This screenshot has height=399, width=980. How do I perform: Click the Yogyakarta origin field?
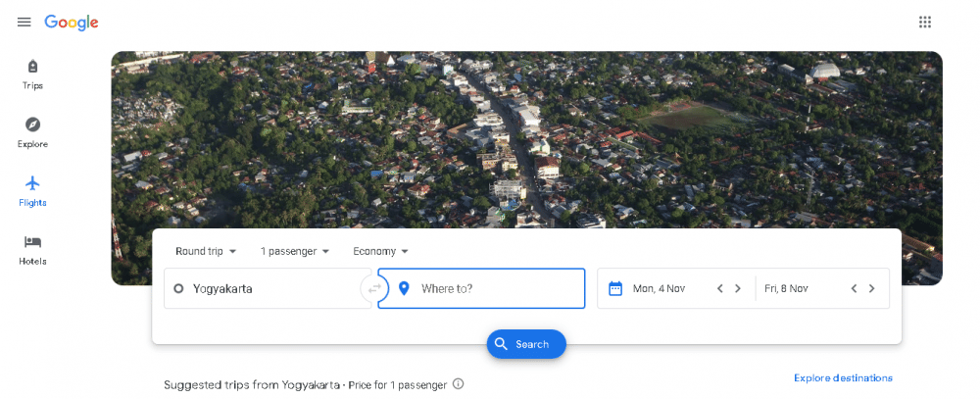[268, 288]
